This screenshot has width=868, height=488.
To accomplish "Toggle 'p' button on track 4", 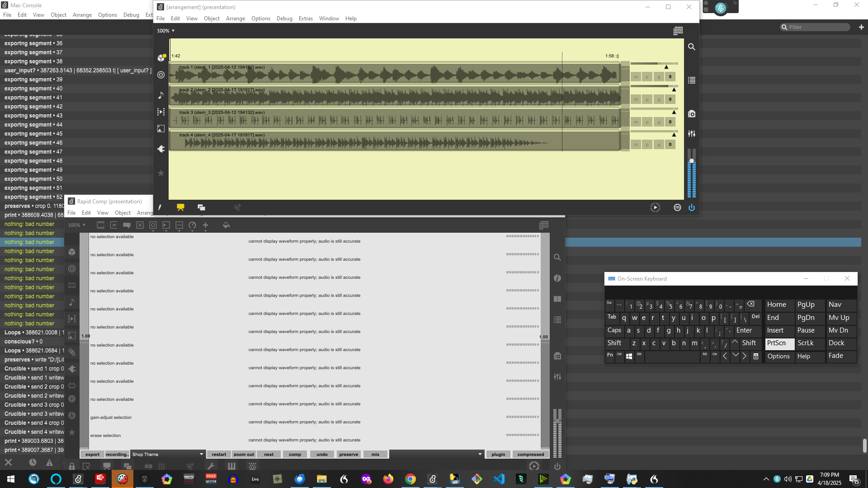I will point(647,145).
